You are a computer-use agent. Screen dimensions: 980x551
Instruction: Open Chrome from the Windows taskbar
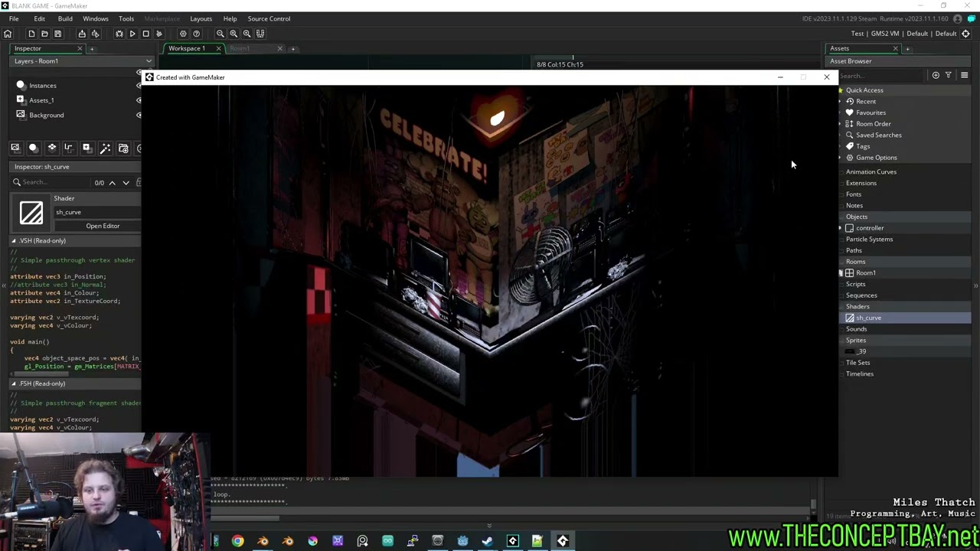click(238, 541)
